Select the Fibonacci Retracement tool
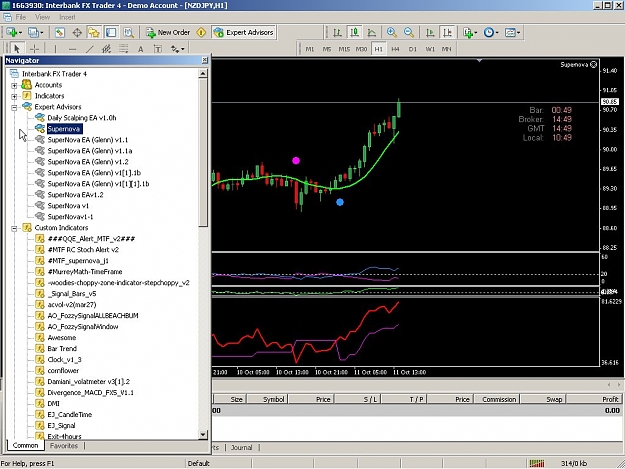This screenshot has height=469, width=625. (x=124, y=49)
